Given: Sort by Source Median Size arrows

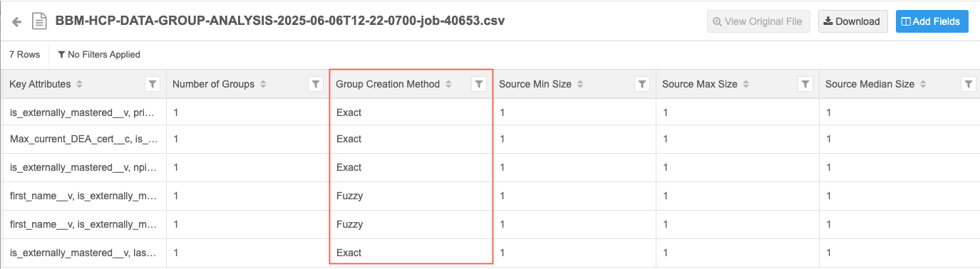Looking at the screenshot, I should click(x=923, y=84).
